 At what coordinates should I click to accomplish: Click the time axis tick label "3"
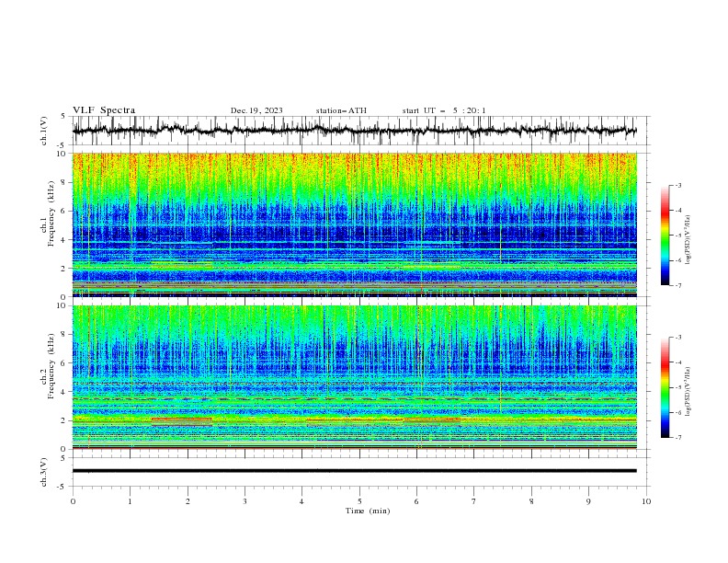(x=245, y=501)
